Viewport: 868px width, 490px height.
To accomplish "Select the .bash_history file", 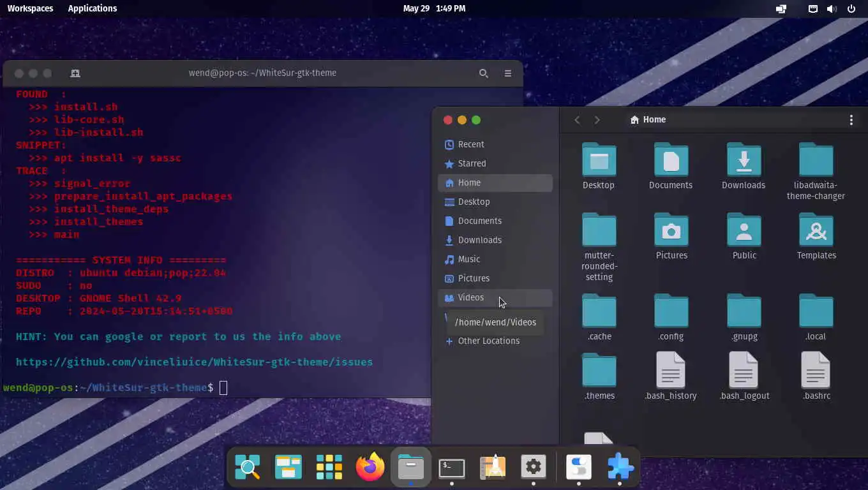I will pos(671,376).
